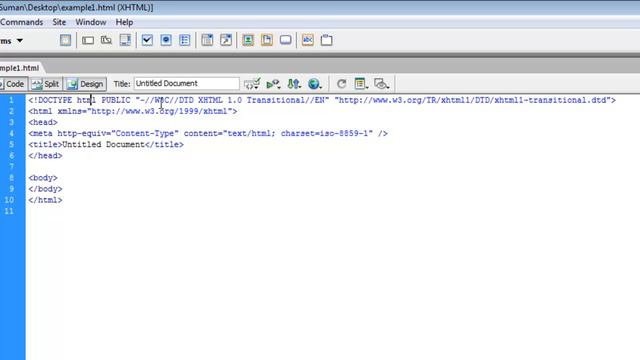This screenshot has width=640, height=360.
Task: Open the File Management menu
Action: click(x=293, y=84)
